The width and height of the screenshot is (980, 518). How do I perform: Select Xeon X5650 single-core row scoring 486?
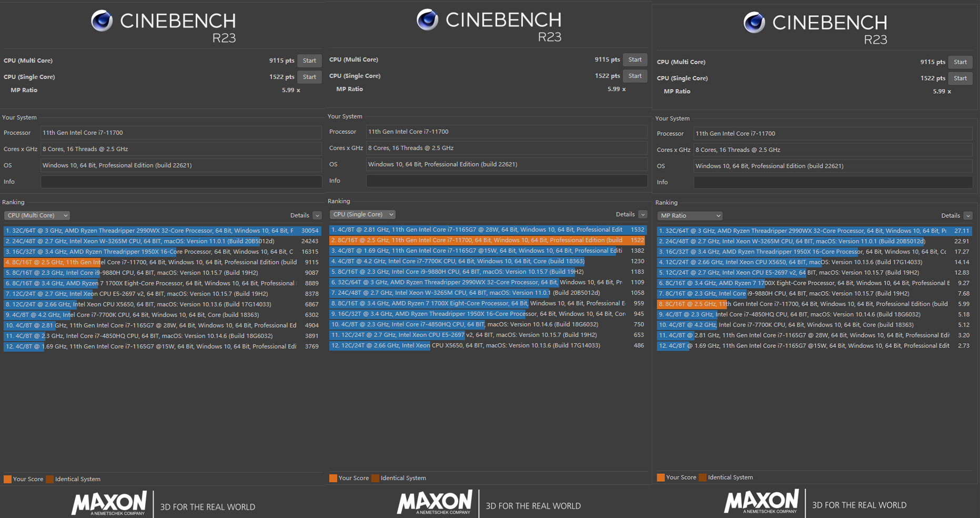tap(488, 345)
